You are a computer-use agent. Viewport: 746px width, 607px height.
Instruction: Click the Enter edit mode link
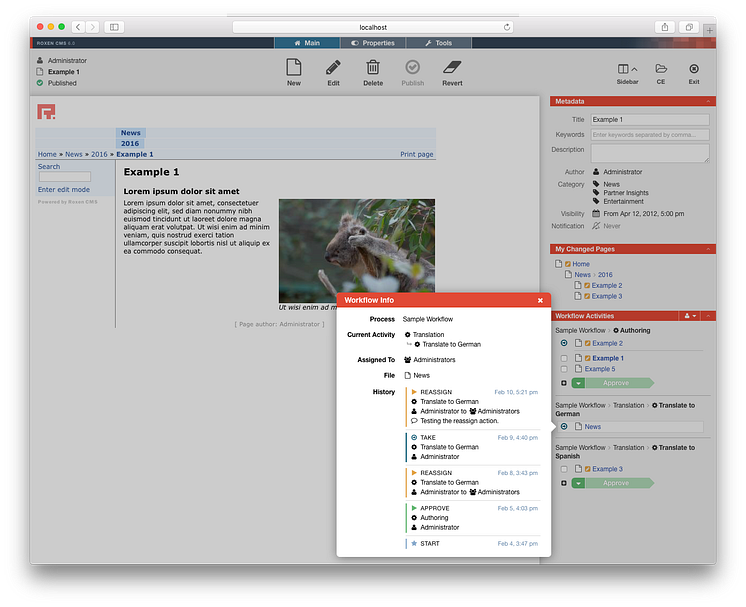pyautogui.click(x=64, y=189)
